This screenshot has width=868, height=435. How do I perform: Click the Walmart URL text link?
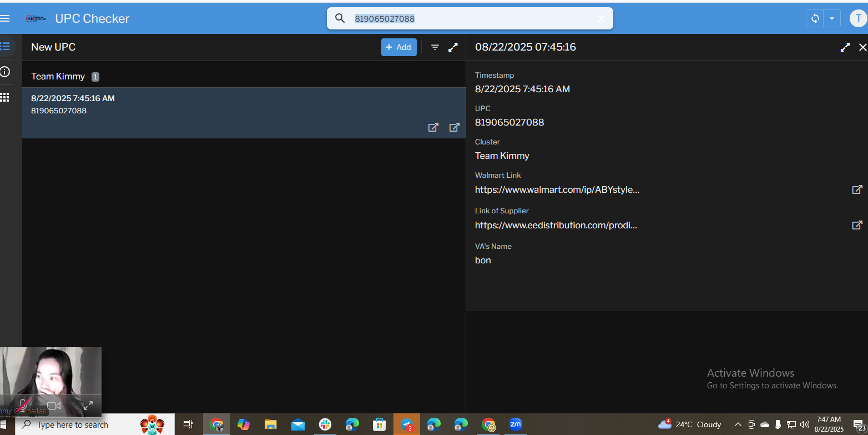557,189
